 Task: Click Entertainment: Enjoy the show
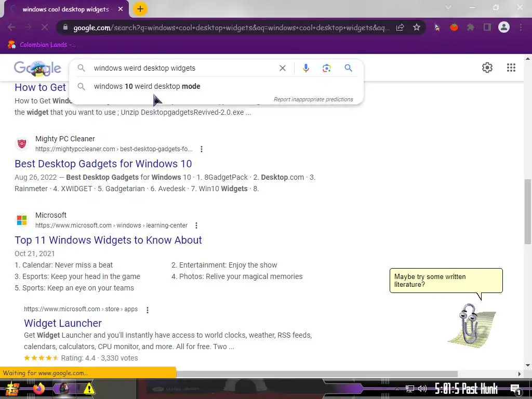[224, 265]
